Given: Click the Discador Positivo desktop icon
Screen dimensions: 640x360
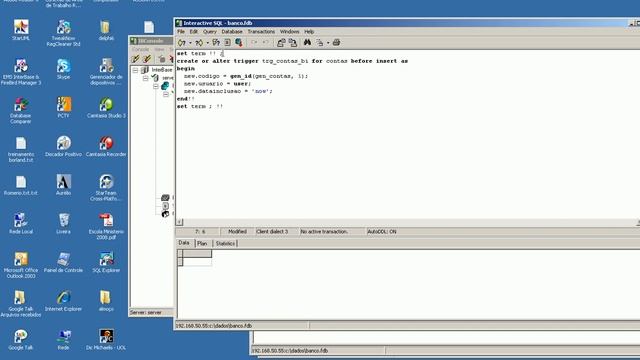Looking at the screenshot, I should tap(63, 146).
